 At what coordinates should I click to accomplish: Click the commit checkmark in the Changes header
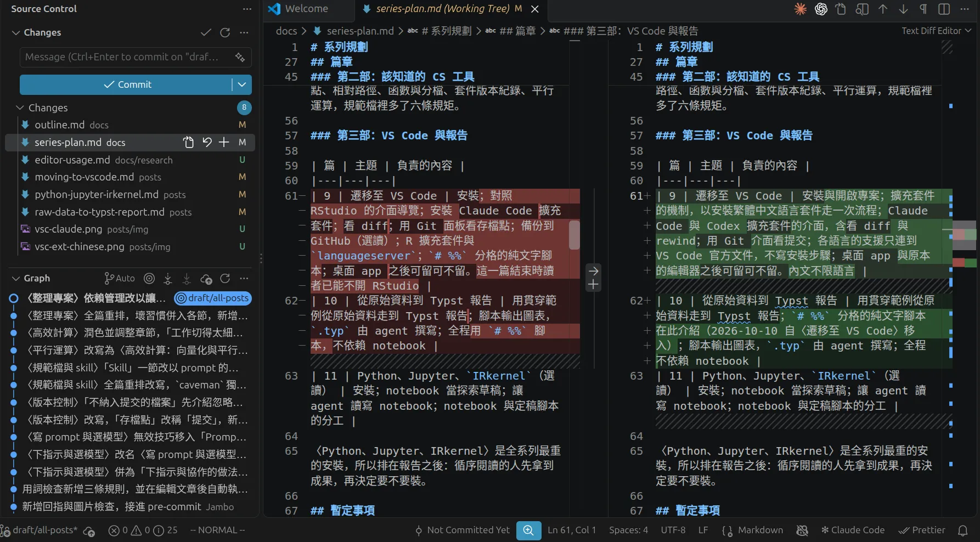(x=206, y=32)
